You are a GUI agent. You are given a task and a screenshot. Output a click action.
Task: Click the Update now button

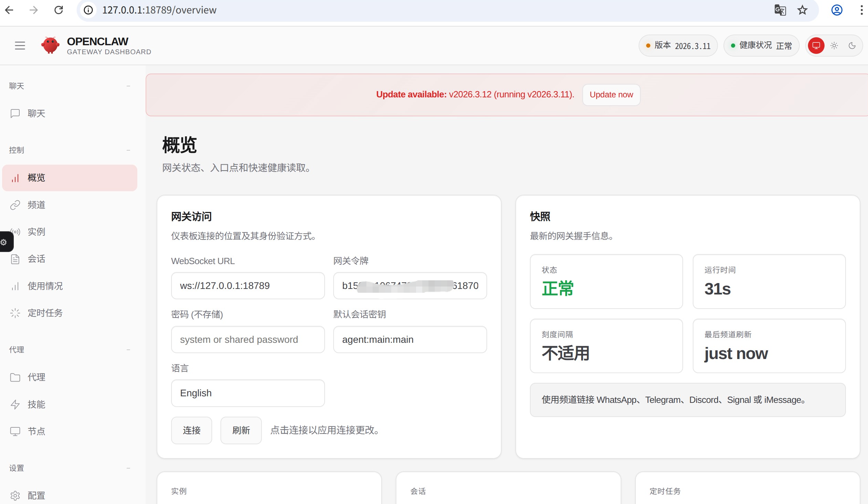point(611,95)
